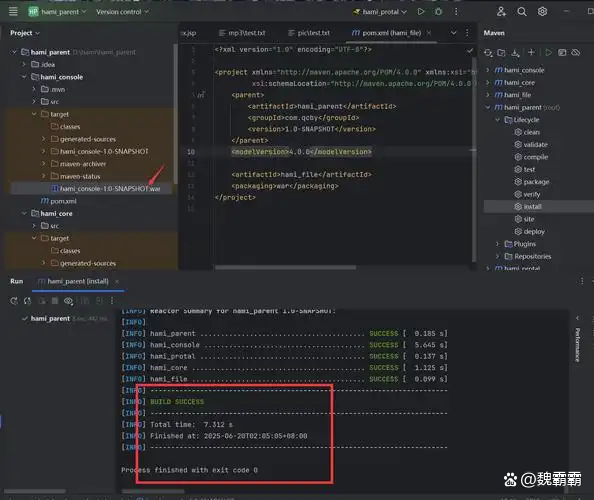Viewport: 594px width, 500px height.
Task: Open the Project view dropdown
Action: pyautogui.click(x=25, y=33)
